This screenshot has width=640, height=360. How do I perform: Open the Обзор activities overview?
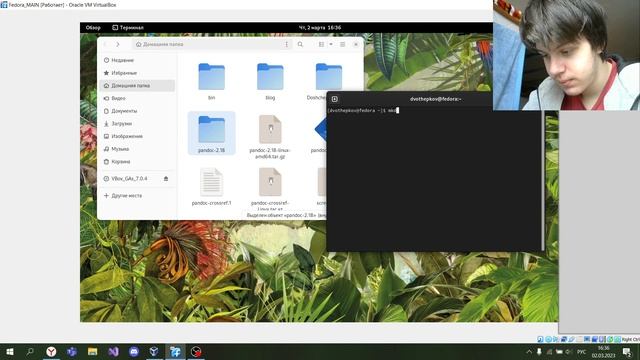click(x=93, y=28)
